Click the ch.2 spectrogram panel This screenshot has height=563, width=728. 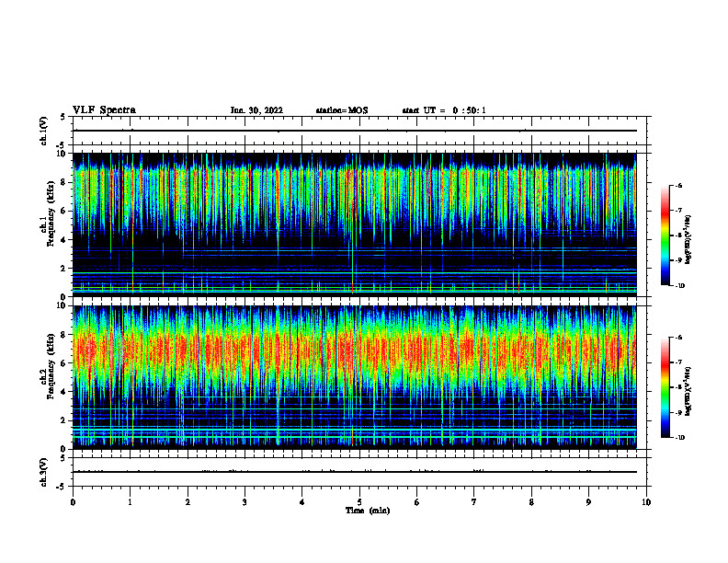click(354, 377)
